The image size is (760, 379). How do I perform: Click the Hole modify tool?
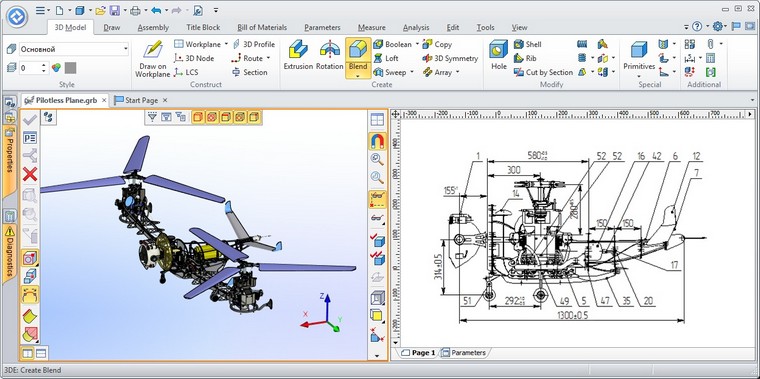coord(498,55)
